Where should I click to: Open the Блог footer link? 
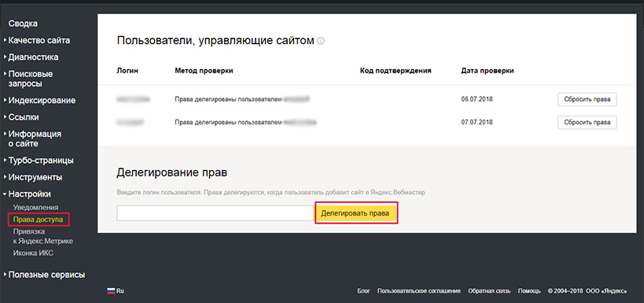point(363,291)
